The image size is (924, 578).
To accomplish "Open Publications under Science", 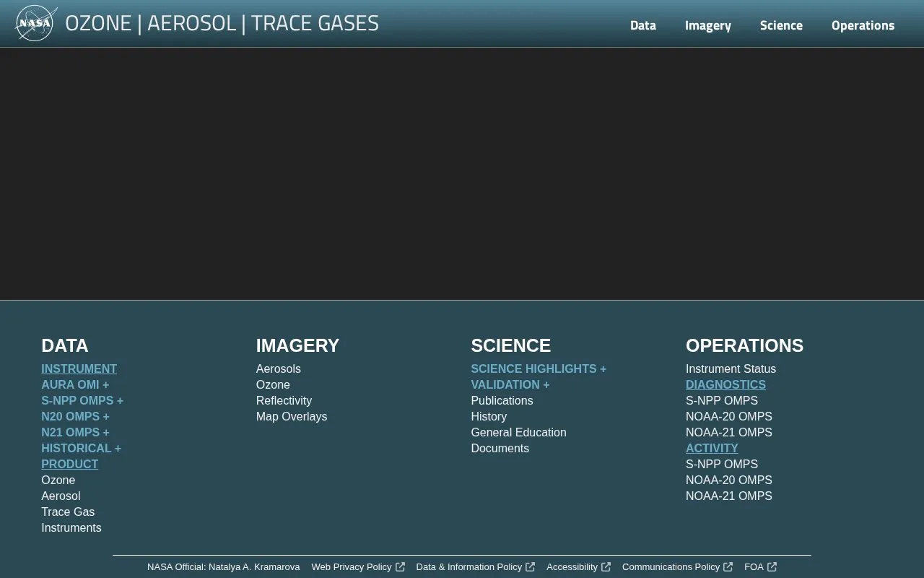I will point(502,401).
